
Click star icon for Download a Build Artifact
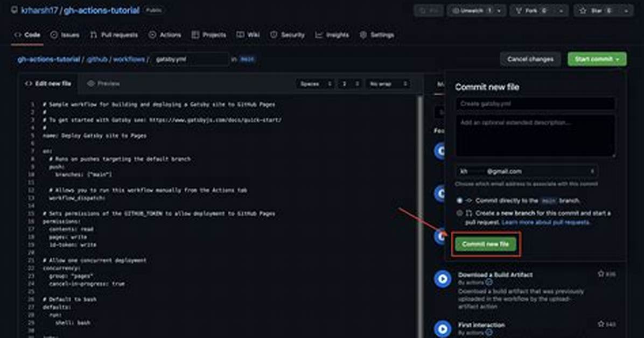click(601, 273)
